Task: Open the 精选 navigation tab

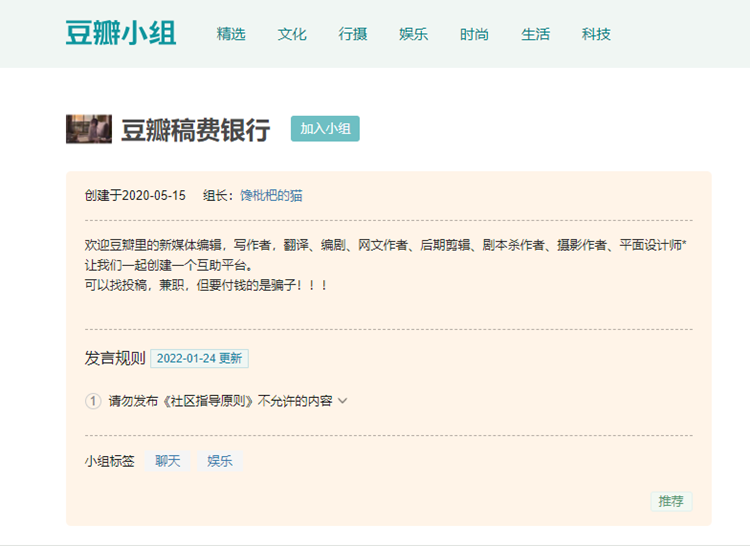Action: click(231, 34)
